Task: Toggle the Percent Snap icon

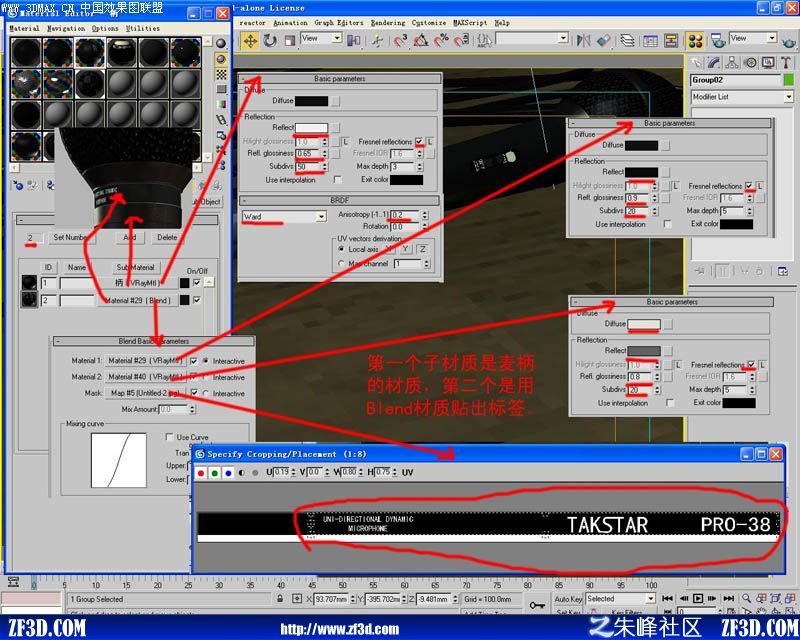Action: click(x=441, y=40)
